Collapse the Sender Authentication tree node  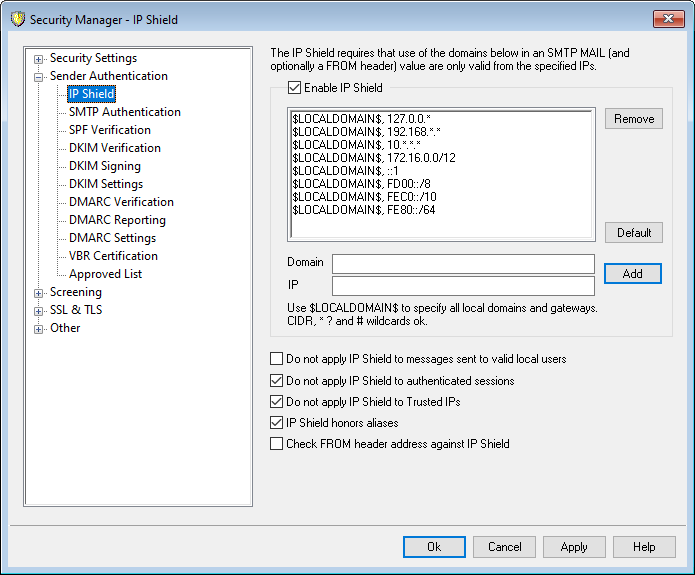point(39,76)
